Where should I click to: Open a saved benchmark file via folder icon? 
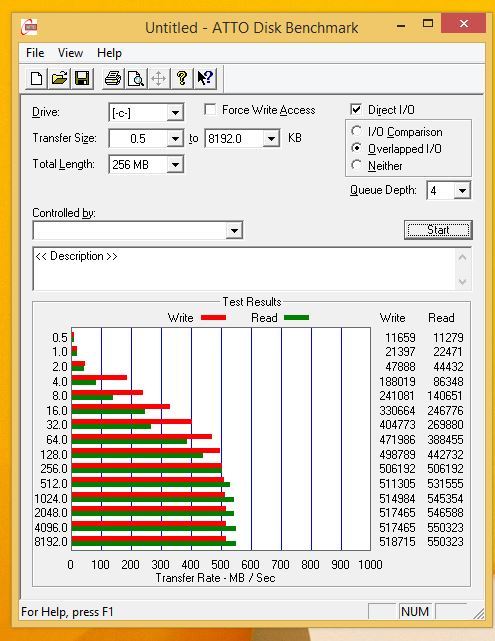59,78
